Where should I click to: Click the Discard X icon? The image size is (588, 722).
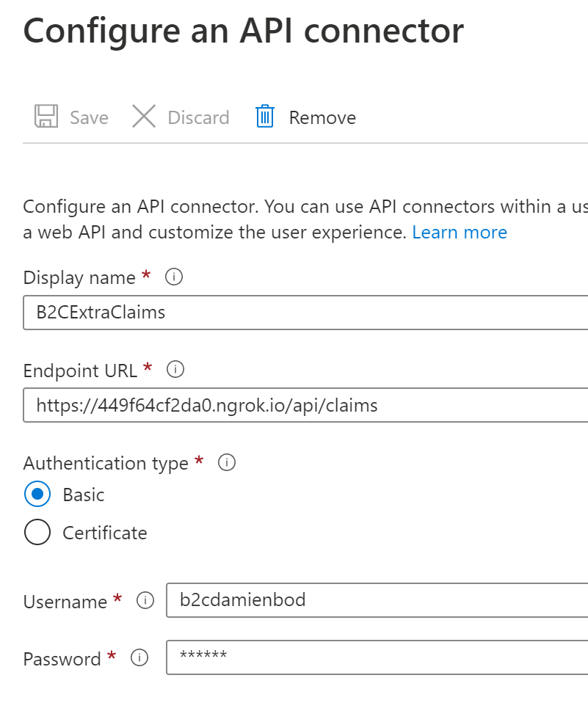tap(144, 116)
